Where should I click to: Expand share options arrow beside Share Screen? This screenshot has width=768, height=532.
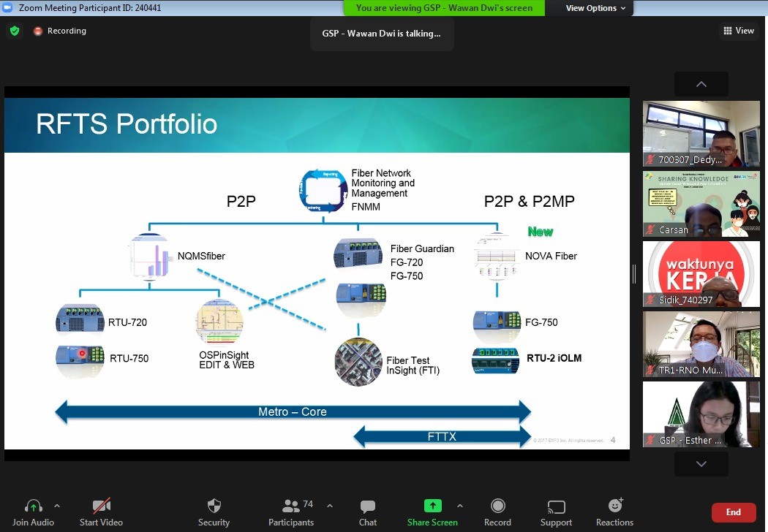click(x=460, y=506)
